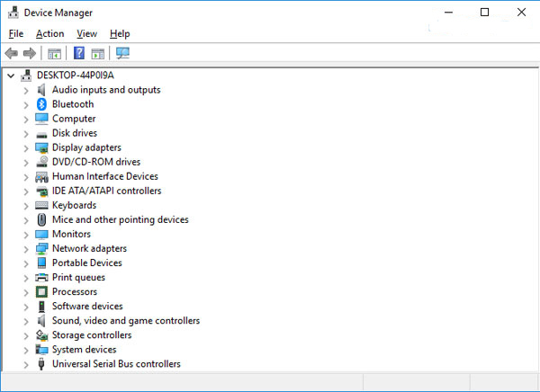540x392 pixels.
Task: Minimize the Device Manager window
Action: tap(448, 13)
